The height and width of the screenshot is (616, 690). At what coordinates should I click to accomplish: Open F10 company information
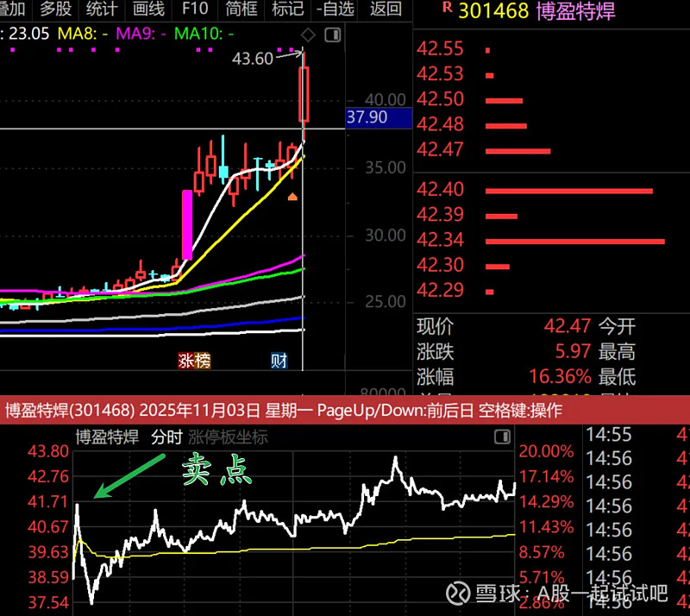click(x=193, y=11)
